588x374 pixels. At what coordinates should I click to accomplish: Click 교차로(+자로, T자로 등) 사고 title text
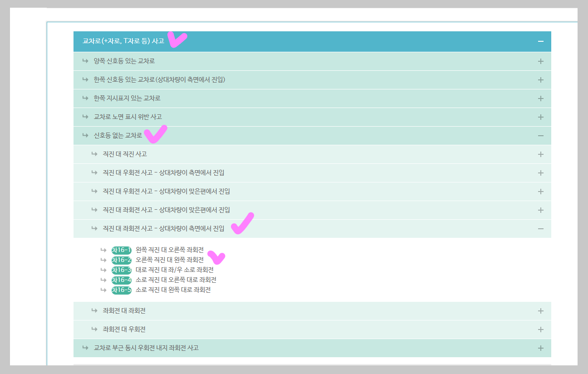click(x=123, y=41)
